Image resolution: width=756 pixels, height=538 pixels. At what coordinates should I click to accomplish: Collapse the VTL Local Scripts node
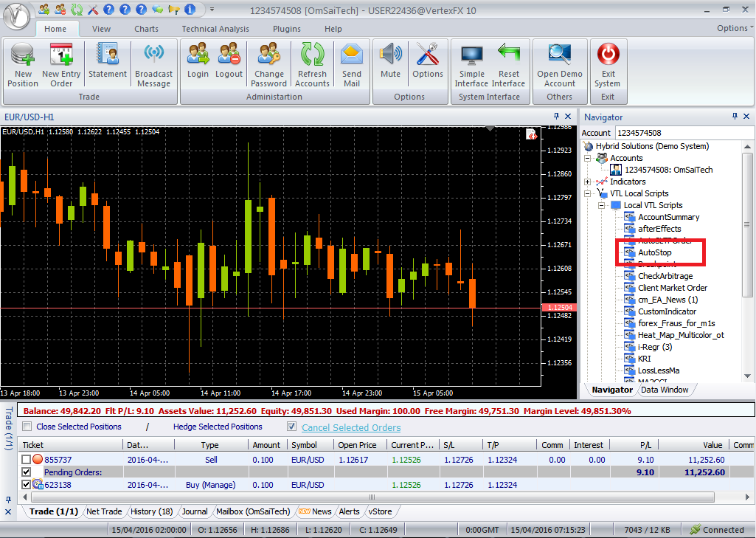(x=587, y=193)
